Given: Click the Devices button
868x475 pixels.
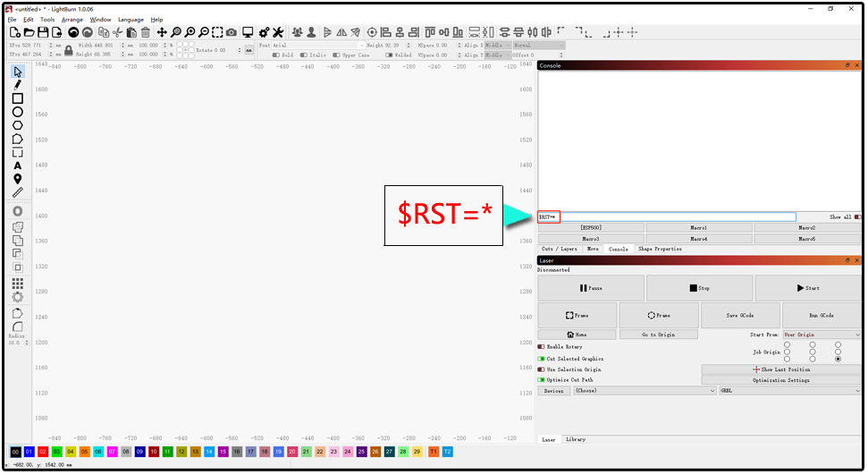Looking at the screenshot, I should point(553,391).
